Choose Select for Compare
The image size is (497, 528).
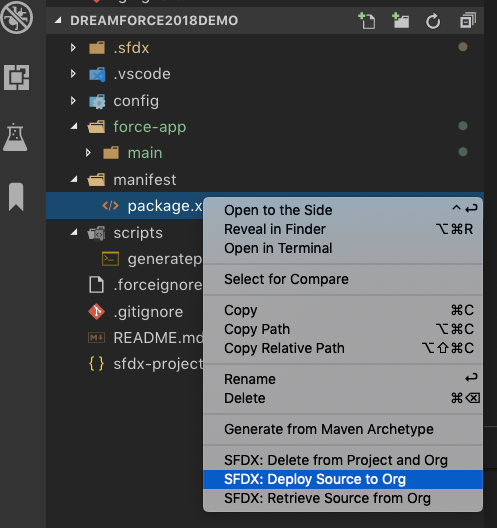[x=343, y=279]
